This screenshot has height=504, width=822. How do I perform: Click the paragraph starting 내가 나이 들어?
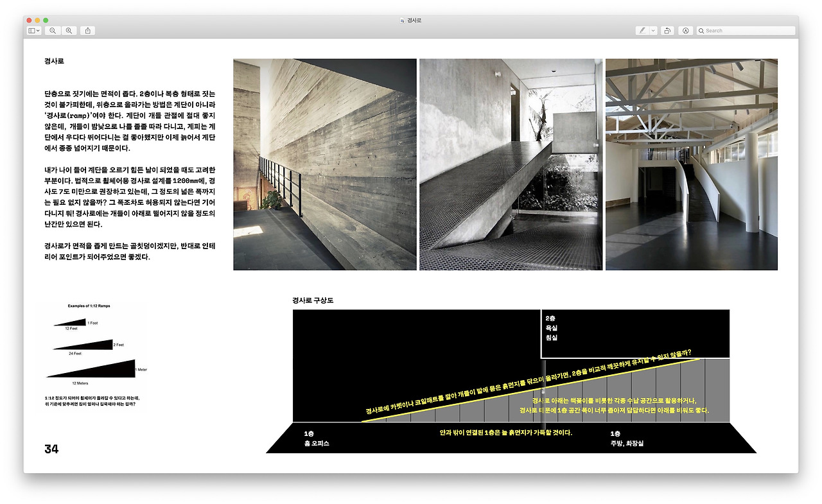click(130, 197)
